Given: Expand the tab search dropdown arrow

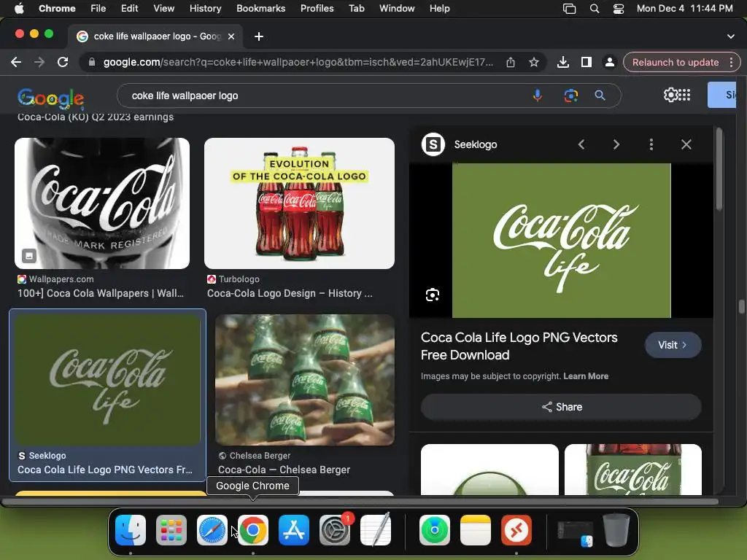Looking at the screenshot, I should pyautogui.click(x=731, y=36).
